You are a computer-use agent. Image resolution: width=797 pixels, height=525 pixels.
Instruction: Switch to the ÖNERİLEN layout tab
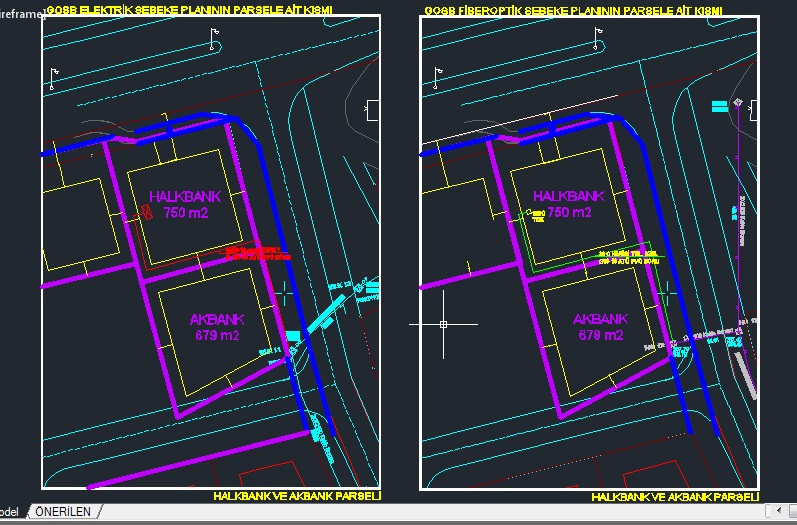point(63,512)
